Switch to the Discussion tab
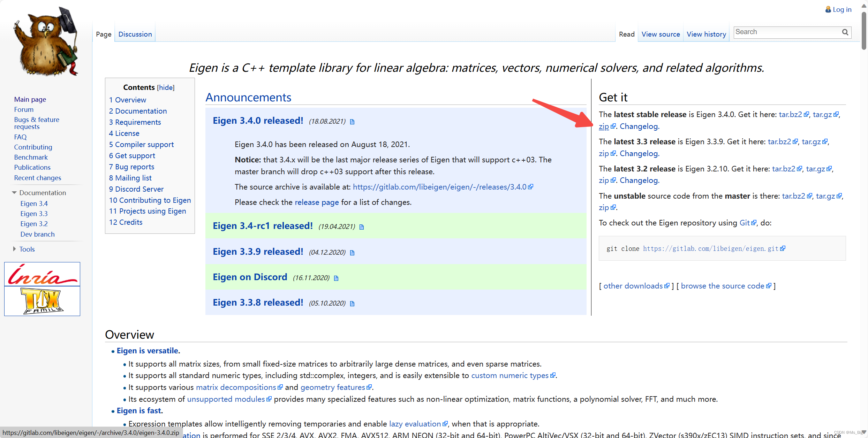Screen dimensions: 868x438 coord(135,34)
